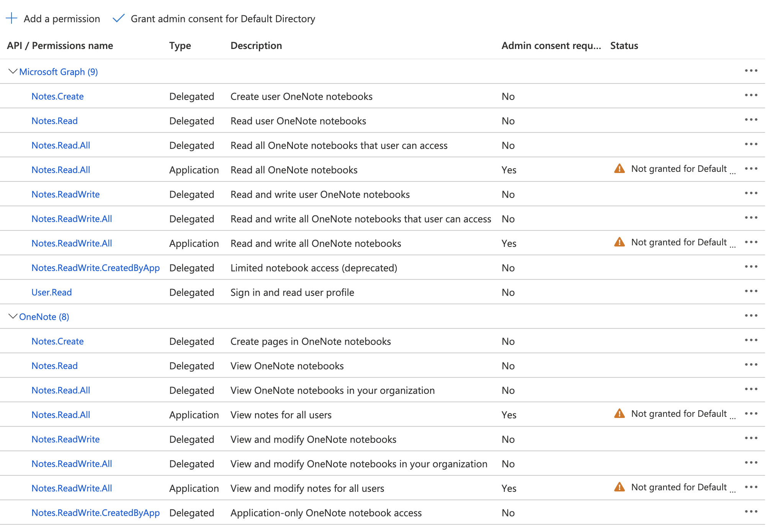Click the Type column header
The height and width of the screenshot is (532, 775).
180,46
